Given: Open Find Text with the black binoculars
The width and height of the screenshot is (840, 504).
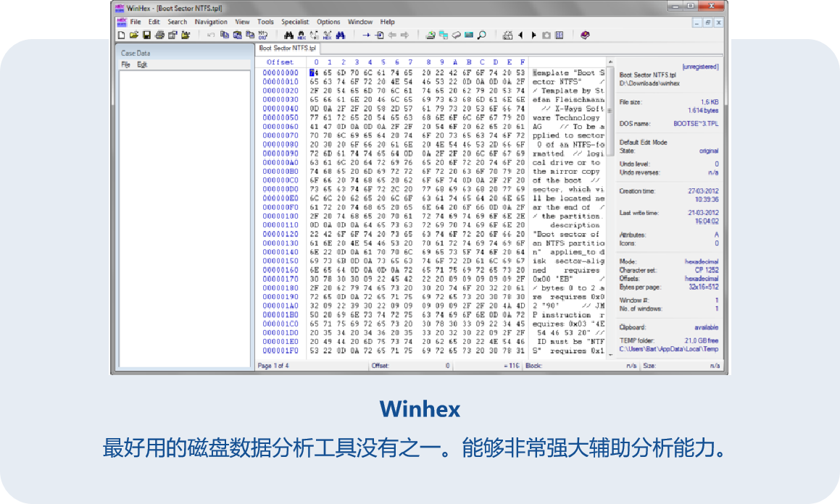Looking at the screenshot, I should pos(288,35).
